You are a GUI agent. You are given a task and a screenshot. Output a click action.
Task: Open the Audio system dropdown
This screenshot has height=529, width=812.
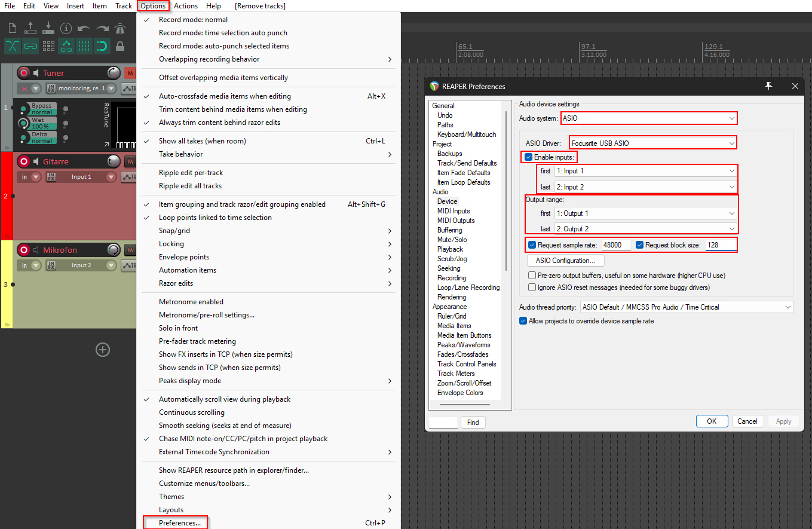649,118
